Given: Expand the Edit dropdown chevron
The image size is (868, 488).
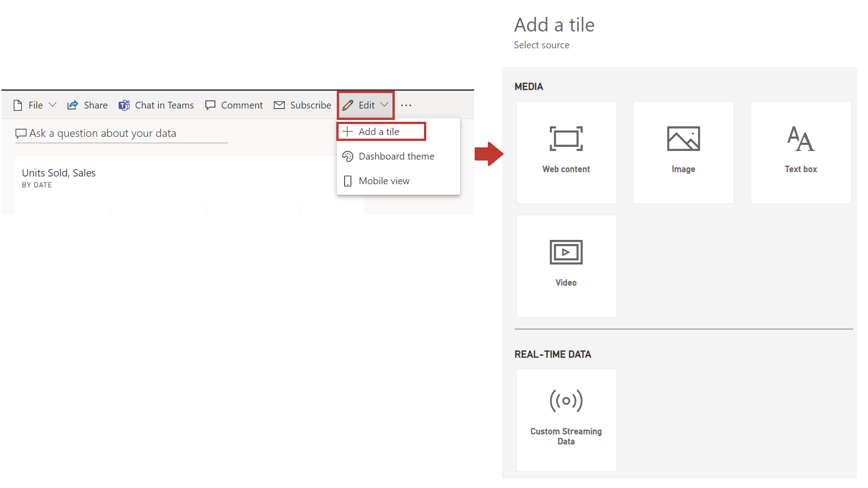Looking at the screenshot, I should click(x=384, y=105).
